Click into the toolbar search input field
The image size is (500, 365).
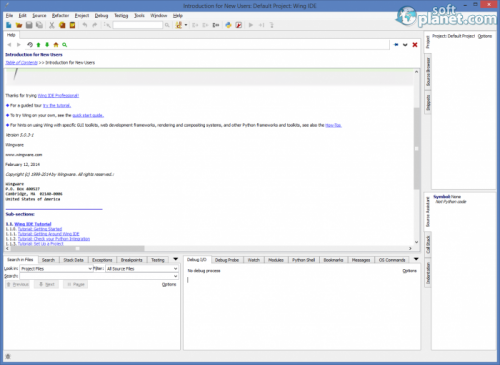coord(138,25)
